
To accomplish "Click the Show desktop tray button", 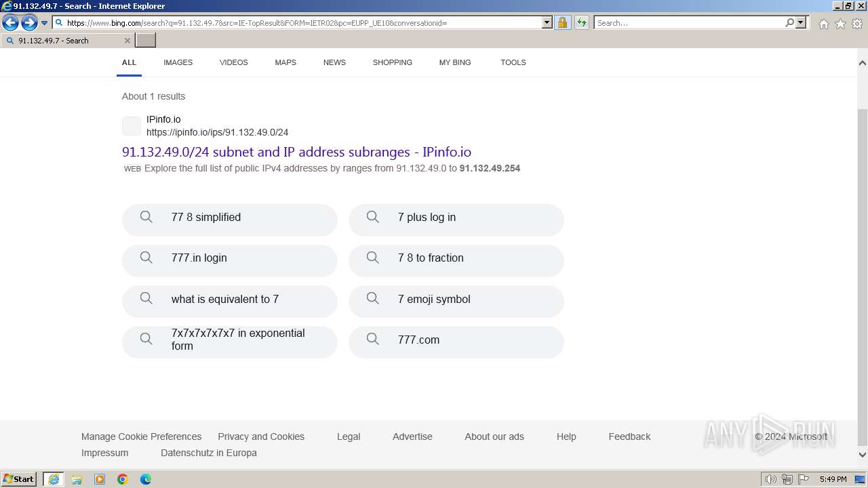I will (x=860, y=479).
